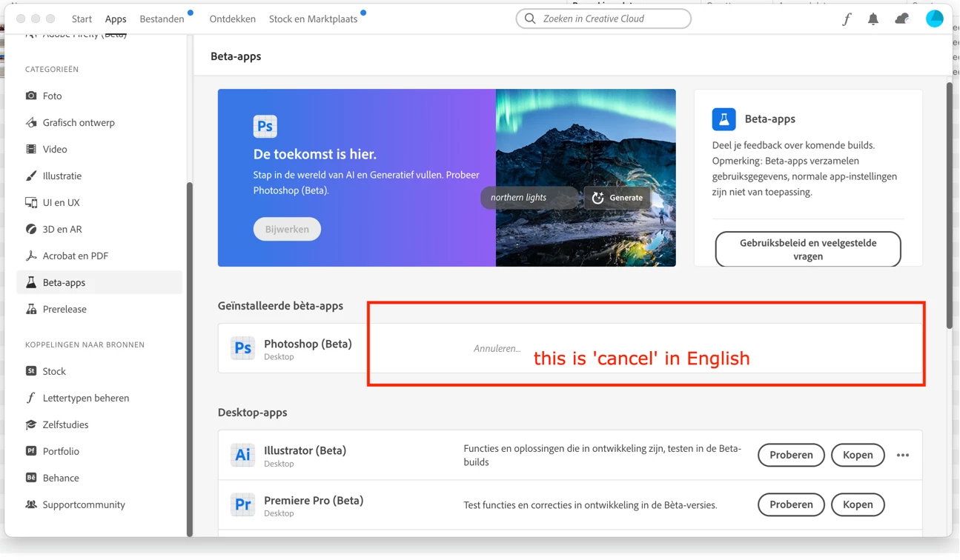Image resolution: width=960 pixels, height=560 pixels.
Task: Click the Bijwerken button in the banner
Action: pos(287,229)
